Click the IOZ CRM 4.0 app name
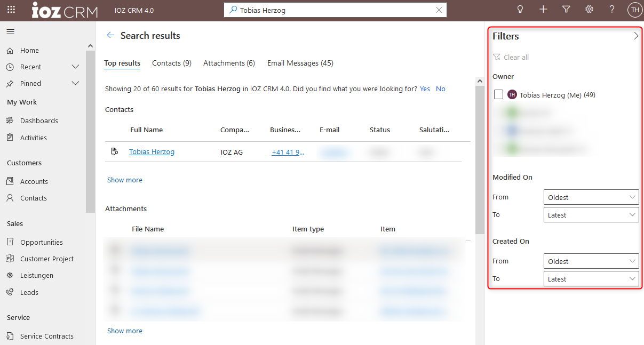This screenshot has height=345, width=644. pyautogui.click(x=134, y=10)
